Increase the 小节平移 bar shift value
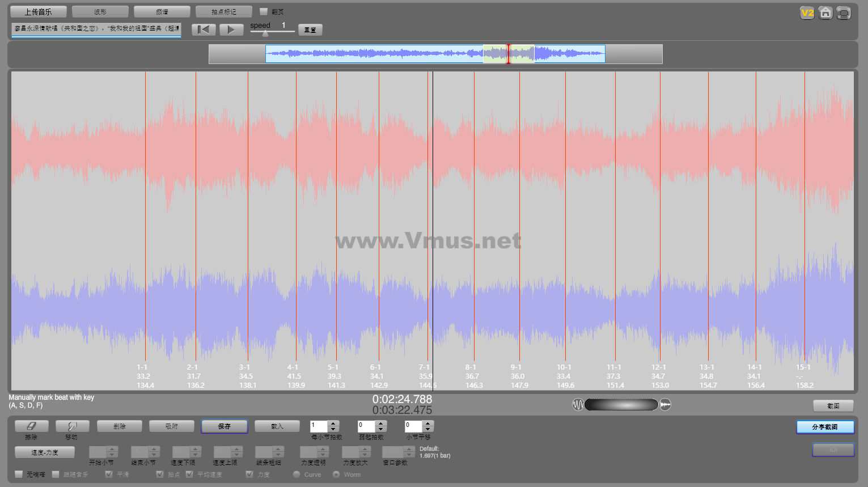The image size is (868, 487). click(428, 423)
